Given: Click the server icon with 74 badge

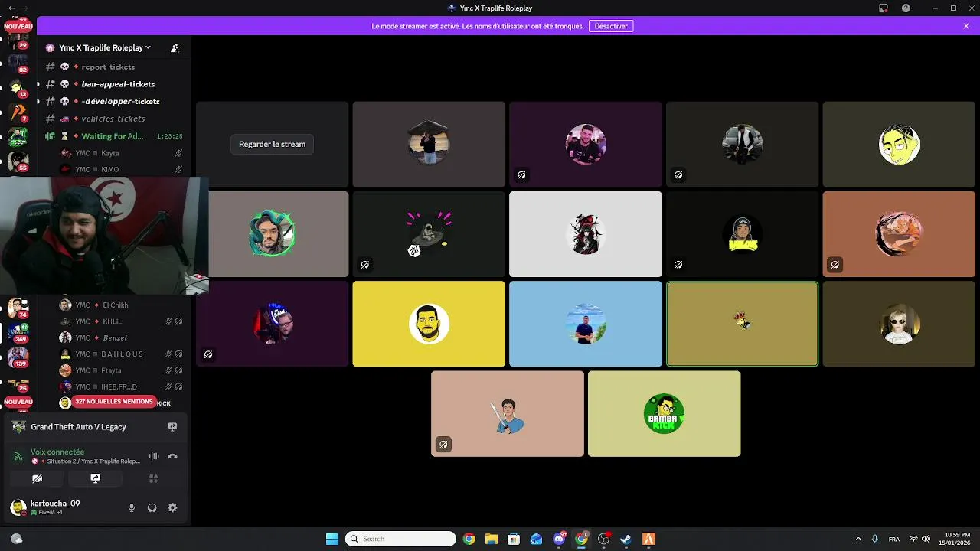Looking at the screenshot, I should pyautogui.click(x=18, y=308).
